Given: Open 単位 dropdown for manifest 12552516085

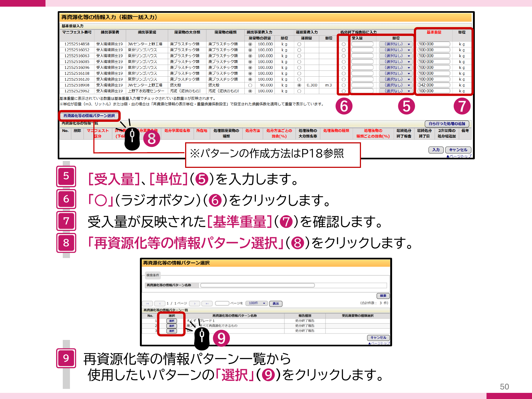Looking at the screenshot, I should (x=396, y=62).
